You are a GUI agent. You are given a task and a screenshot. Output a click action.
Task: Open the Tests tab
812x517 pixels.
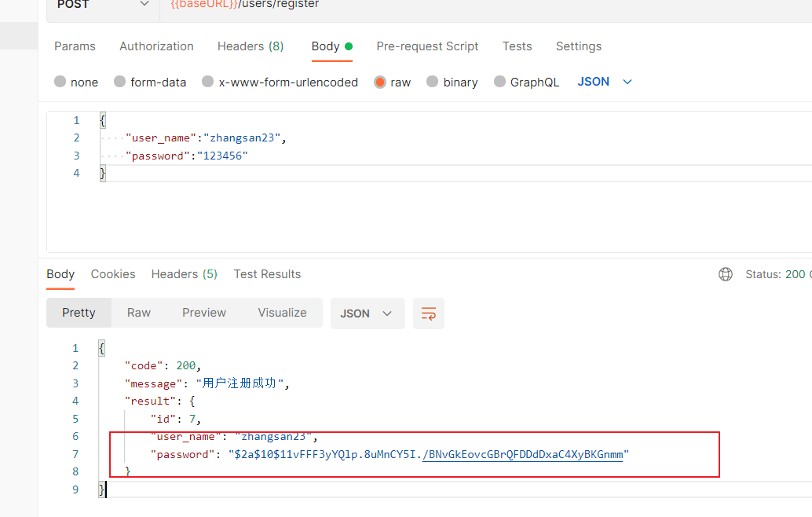517,46
